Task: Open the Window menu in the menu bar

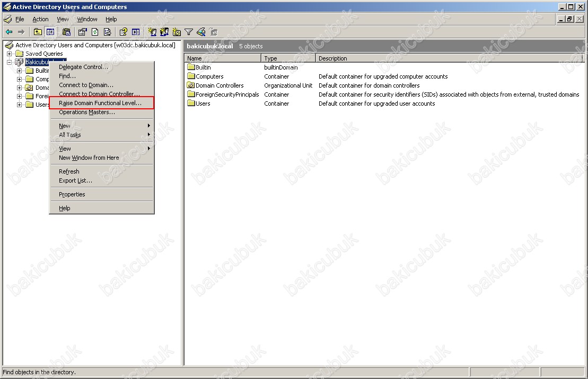Action: tap(87, 19)
